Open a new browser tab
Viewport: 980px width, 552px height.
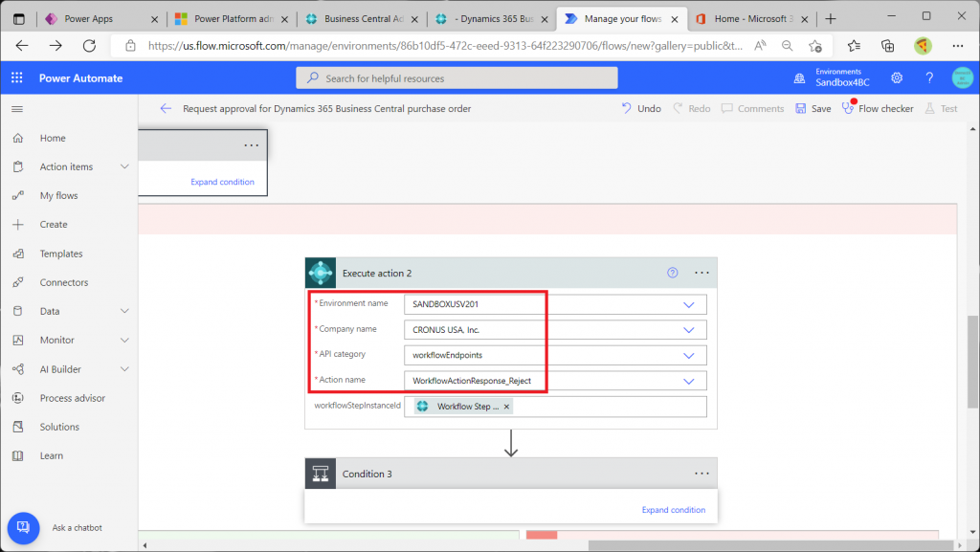tap(831, 19)
